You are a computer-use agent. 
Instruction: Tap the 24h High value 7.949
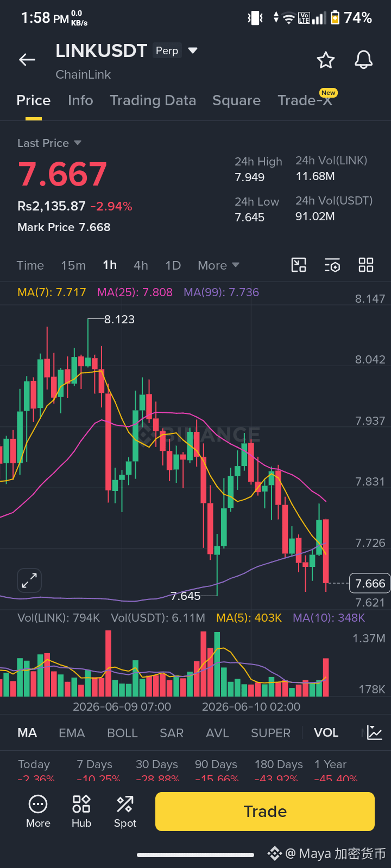[249, 177]
